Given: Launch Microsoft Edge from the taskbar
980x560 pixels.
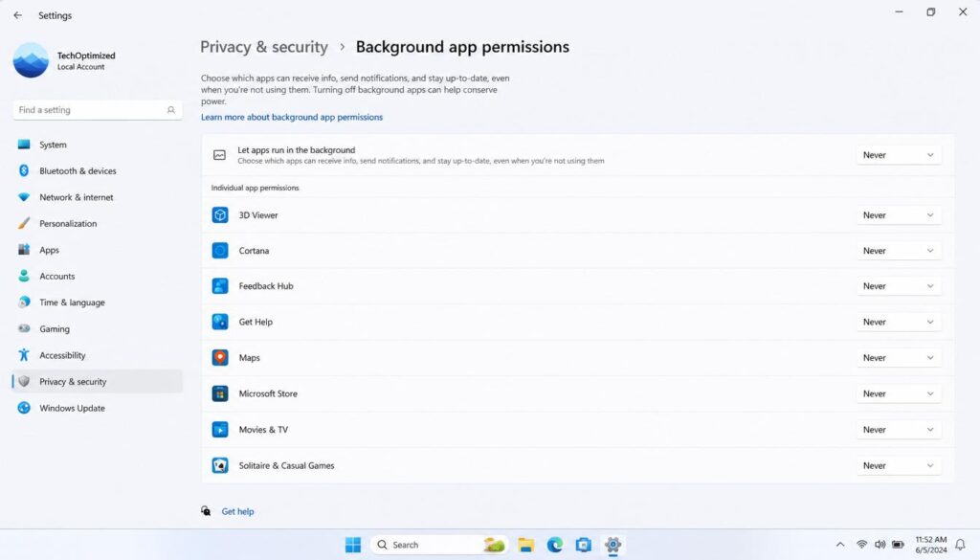Looking at the screenshot, I should (554, 545).
